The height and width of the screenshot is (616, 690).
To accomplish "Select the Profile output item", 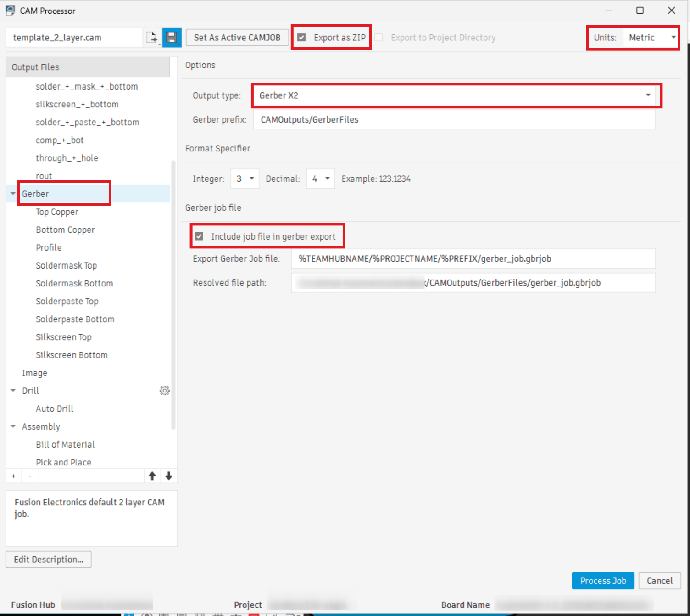I will click(x=49, y=247).
